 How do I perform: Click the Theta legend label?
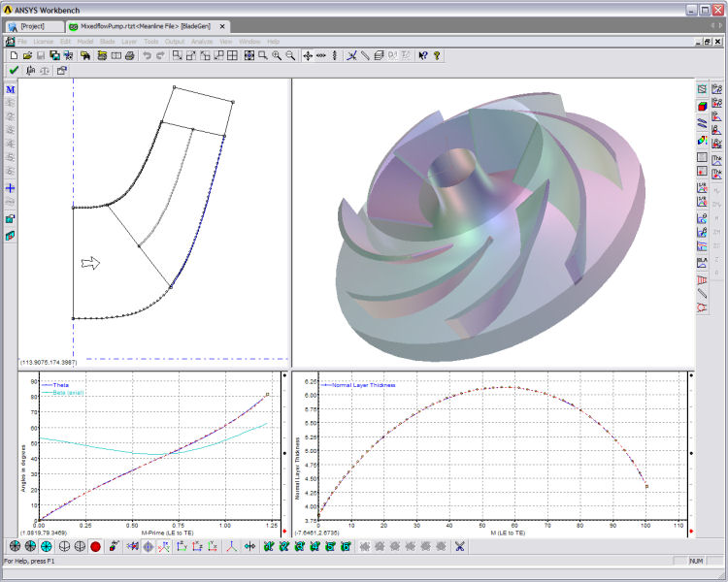[61, 385]
